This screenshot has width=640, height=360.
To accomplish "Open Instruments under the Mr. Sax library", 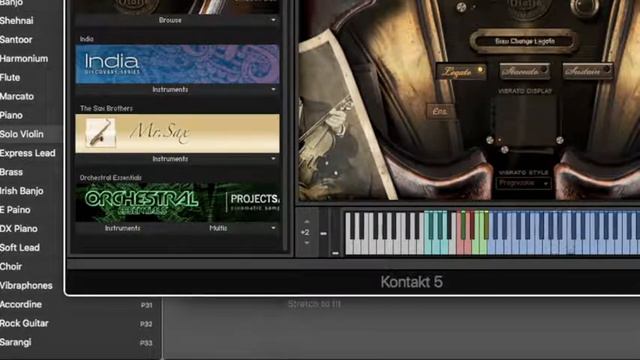I will click(x=170, y=159).
